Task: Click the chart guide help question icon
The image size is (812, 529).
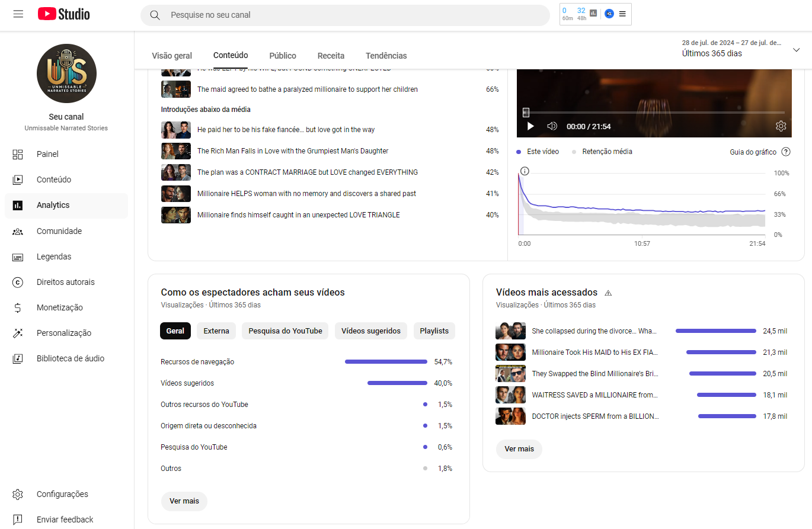Action: click(786, 152)
